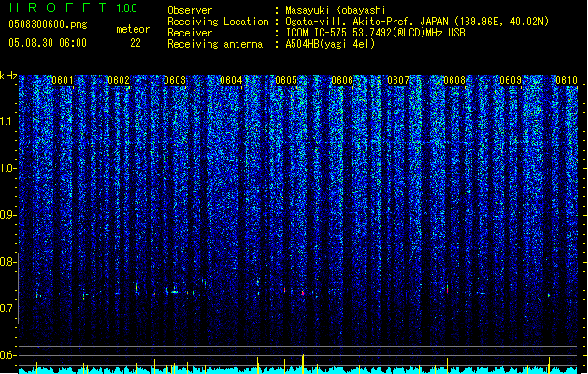588x374 pixels.
Task: Click the 0608 time marker
Action: pyautogui.click(x=454, y=80)
